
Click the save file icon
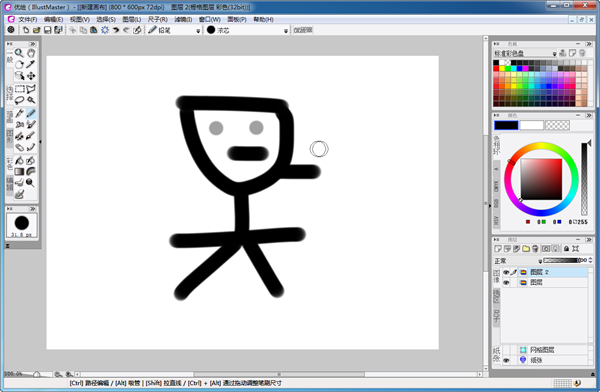pos(47,30)
